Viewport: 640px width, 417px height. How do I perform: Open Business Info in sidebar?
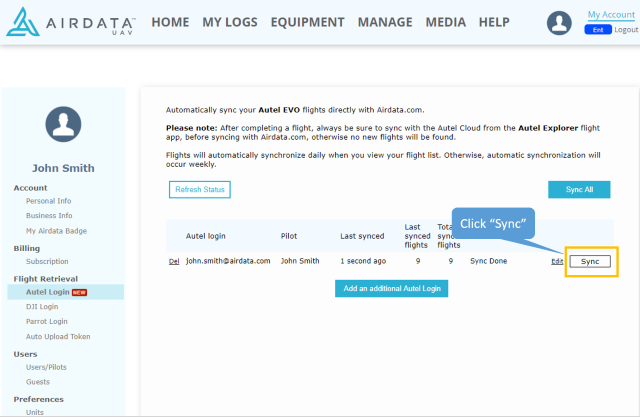[x=49, y=215]
